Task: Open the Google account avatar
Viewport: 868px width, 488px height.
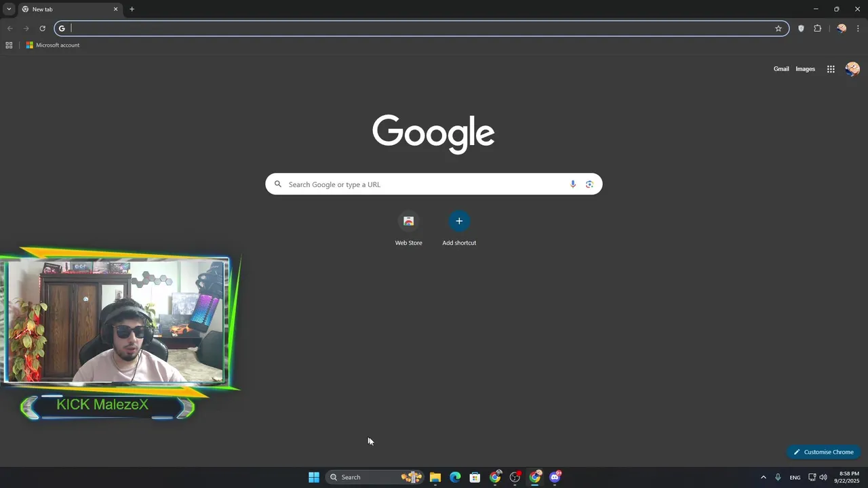Action: [x=852, y=69]
